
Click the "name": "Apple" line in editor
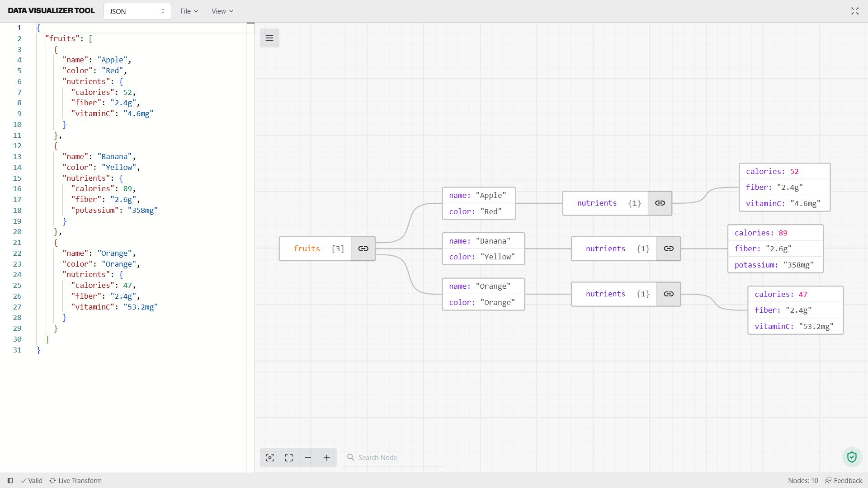click(x=97, y=60)
